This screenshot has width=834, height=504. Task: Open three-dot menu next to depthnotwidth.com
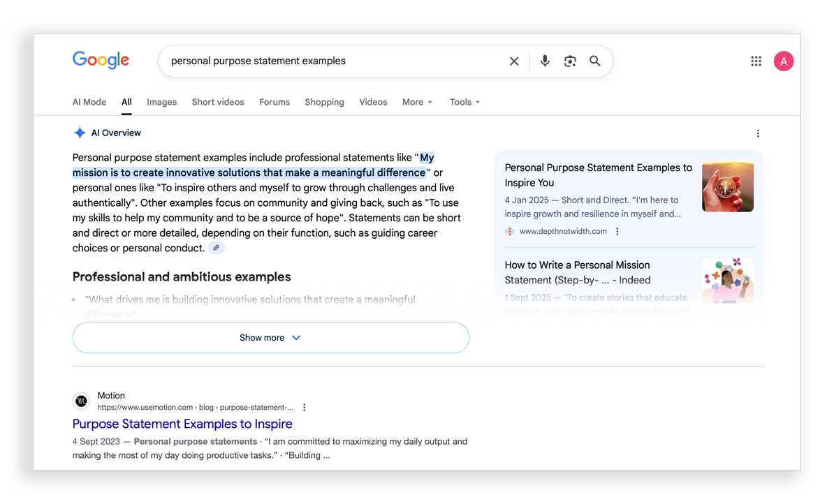(617, 231)
